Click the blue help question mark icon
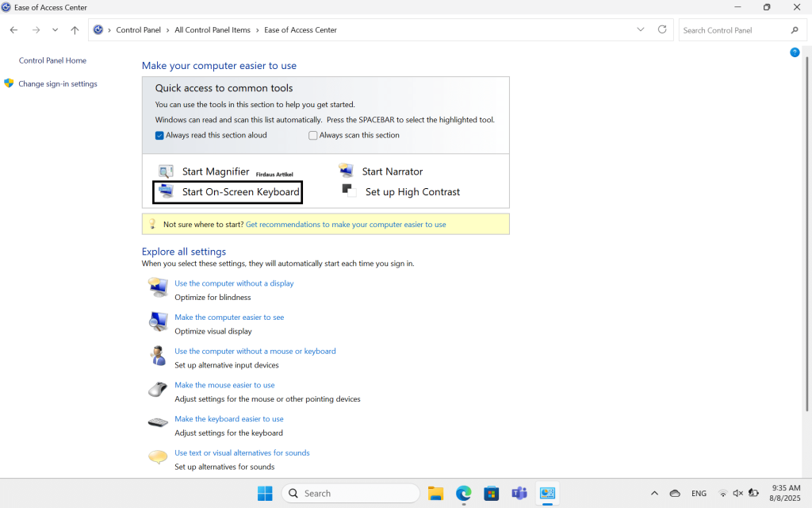 point(795,52)
